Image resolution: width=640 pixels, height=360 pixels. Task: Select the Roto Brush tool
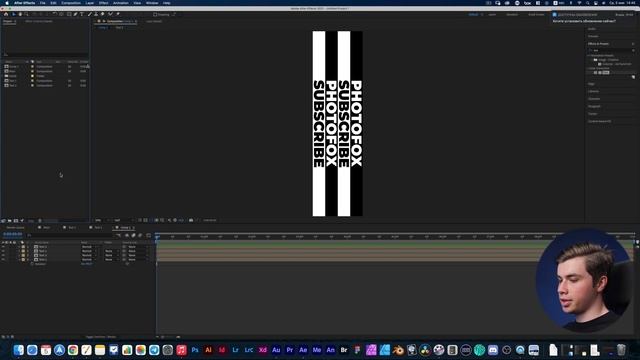pyautogui.click(x=110, y=14)
